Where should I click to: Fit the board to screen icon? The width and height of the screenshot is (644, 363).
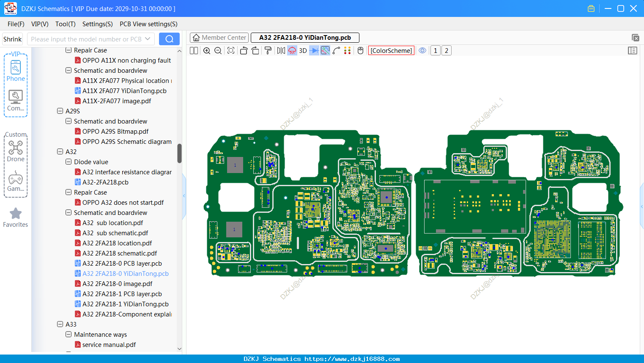(231, 51)
